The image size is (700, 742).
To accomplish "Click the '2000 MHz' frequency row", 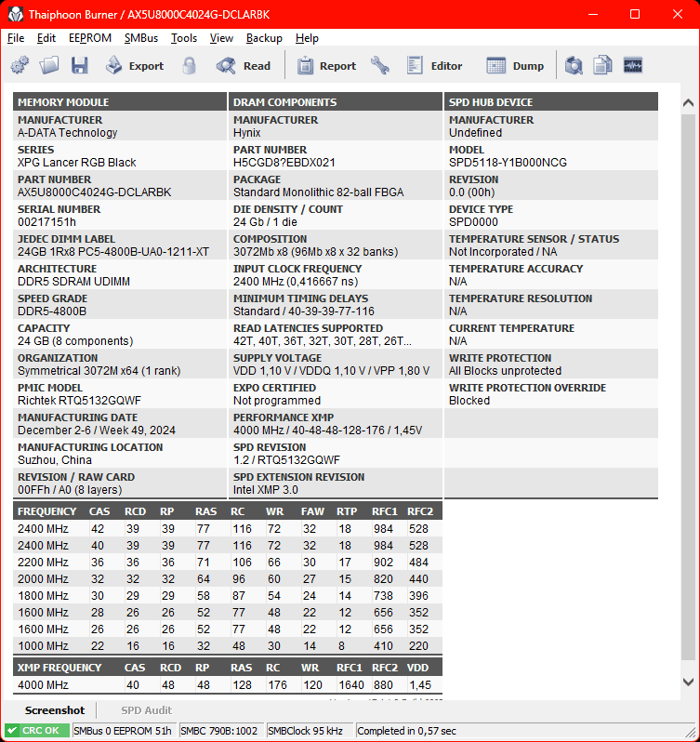I will tap(228, 579).
